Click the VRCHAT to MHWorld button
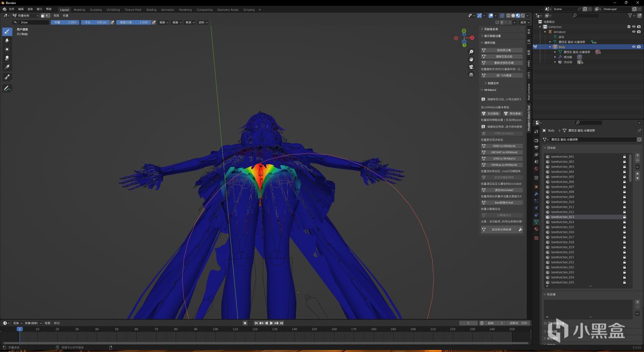The height and width of the screenshot is (352, 644). point(504,152)
